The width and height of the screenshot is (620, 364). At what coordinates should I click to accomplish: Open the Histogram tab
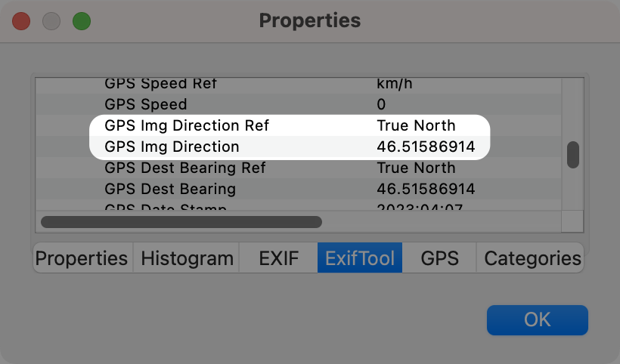click(x=187, y=258)
